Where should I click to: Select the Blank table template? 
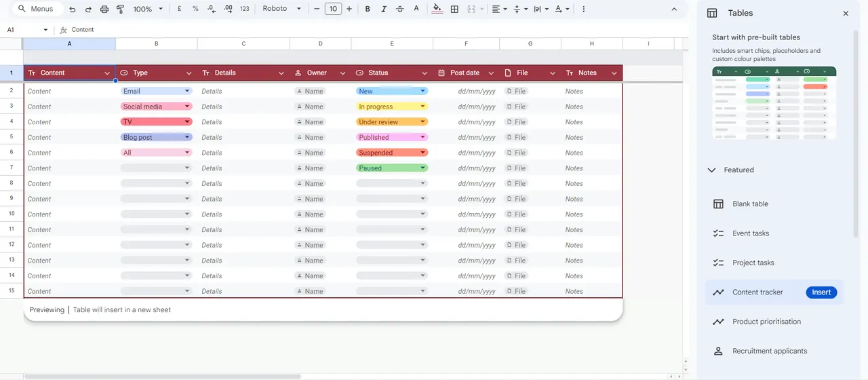click(774, 204)
